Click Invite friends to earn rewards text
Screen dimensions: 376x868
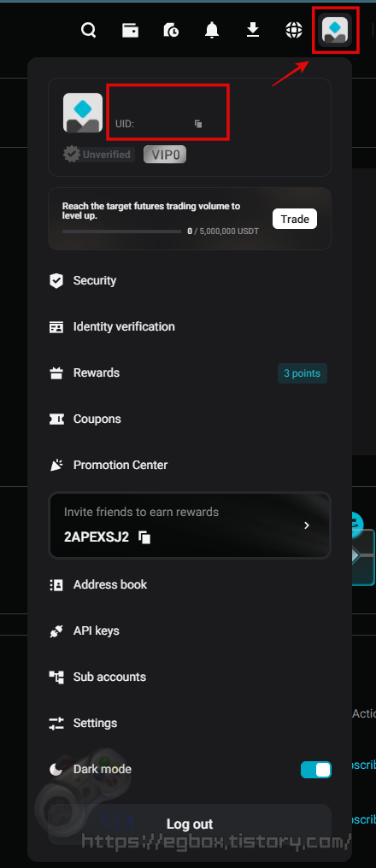[x=141, y=512]
